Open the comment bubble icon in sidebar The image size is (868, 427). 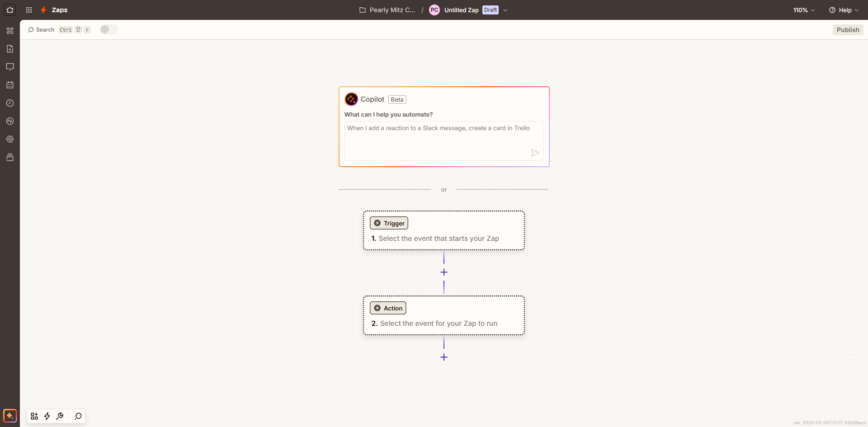[10, 67]
